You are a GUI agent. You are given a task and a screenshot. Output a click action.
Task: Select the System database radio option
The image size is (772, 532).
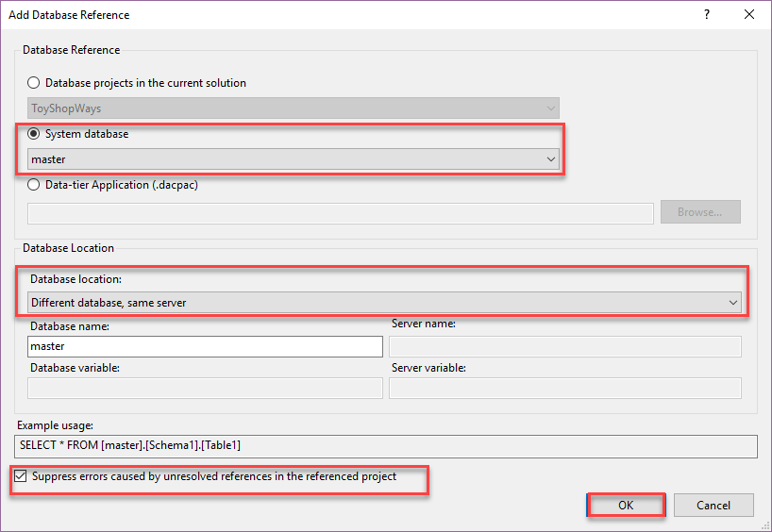tap(34, 134)
